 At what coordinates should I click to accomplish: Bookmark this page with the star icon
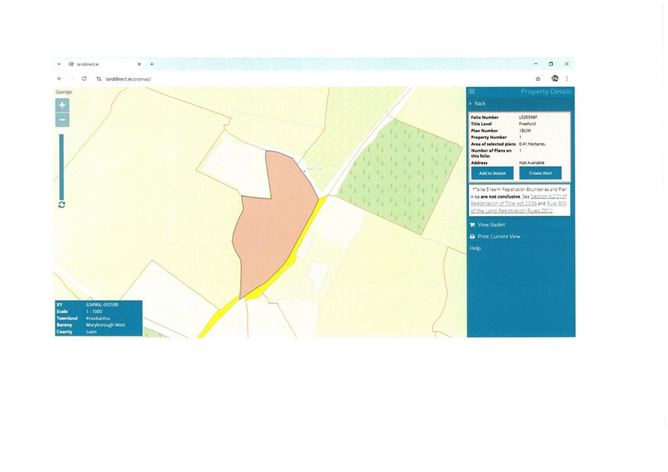[x=538, y=78]
